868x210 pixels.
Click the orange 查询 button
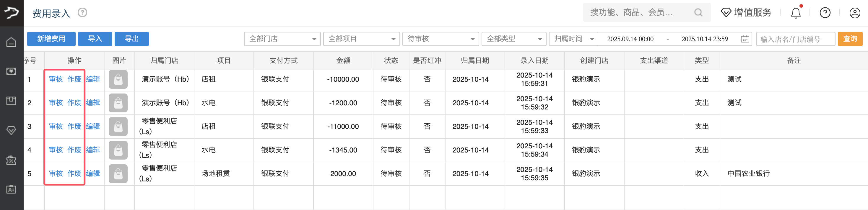pos(850,39)
